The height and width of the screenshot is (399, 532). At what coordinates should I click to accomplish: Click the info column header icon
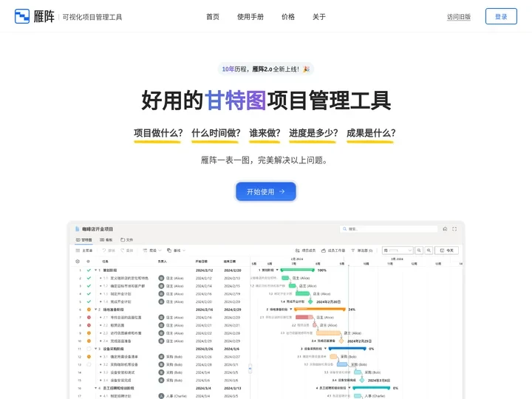pyautogui.click(x=88, y=262)
